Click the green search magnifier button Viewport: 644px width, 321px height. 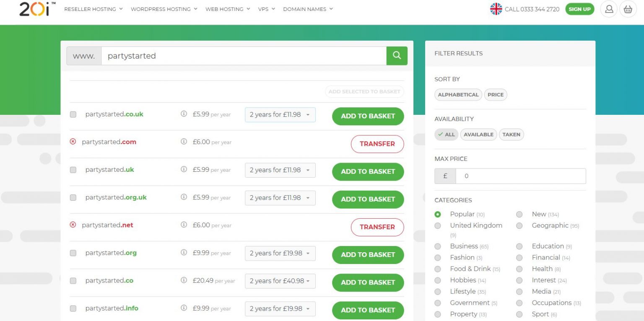pos(397,56)
